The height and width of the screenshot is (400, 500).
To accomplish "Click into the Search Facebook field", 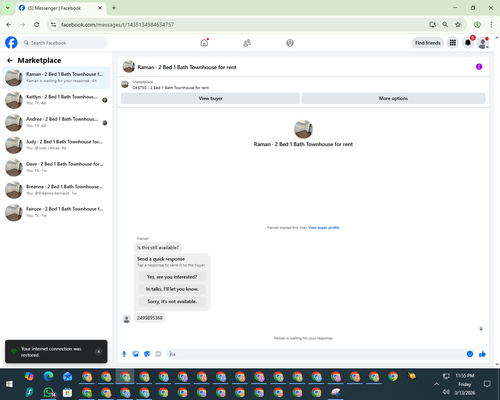I will [x=64, y=43].
